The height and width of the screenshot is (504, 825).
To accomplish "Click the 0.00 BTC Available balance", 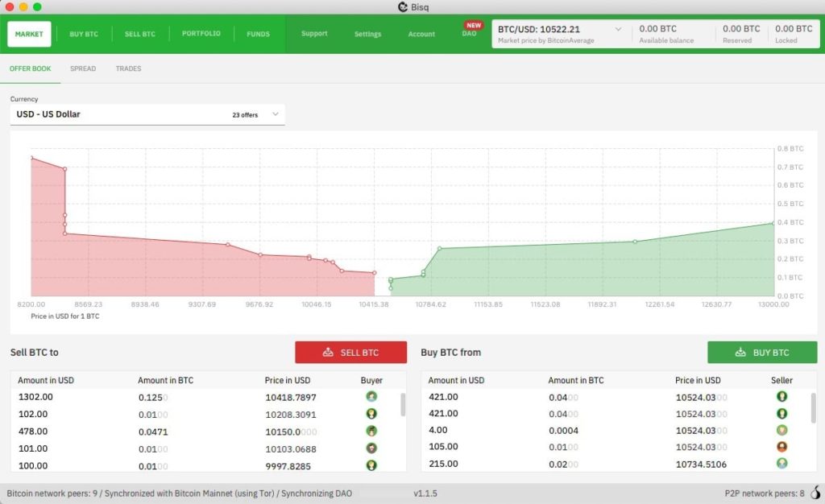I will point(666,34).
